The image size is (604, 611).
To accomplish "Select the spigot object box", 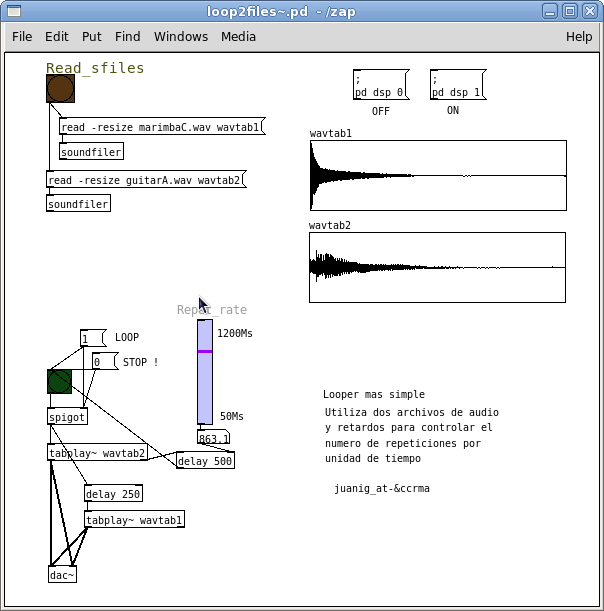I will 67,416.
